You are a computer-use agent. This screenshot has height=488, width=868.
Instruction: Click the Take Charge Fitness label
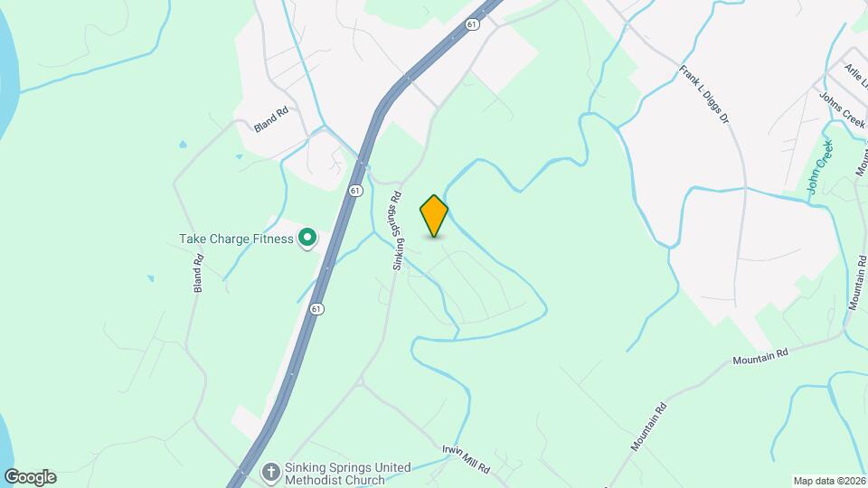coord(236,239)
